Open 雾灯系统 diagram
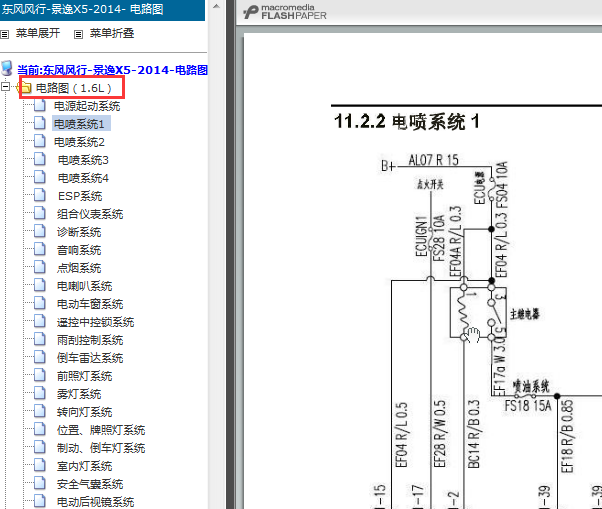Viewport: 602px width, 509px height. click(79, 394)
